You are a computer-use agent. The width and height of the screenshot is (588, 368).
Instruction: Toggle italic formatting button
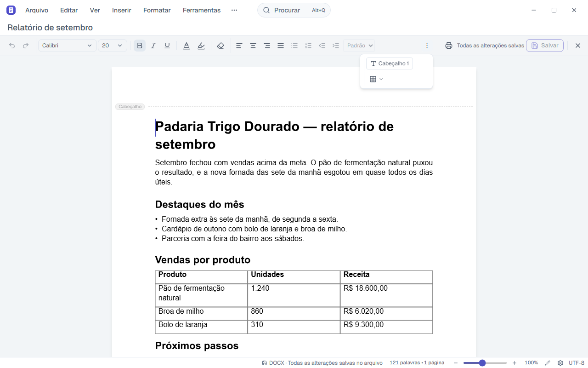coord(153,46)
